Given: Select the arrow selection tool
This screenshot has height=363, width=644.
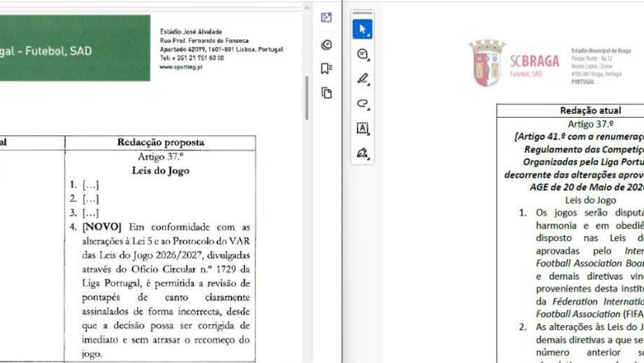Looking at the screenshot, I should [x=363, y=29].
